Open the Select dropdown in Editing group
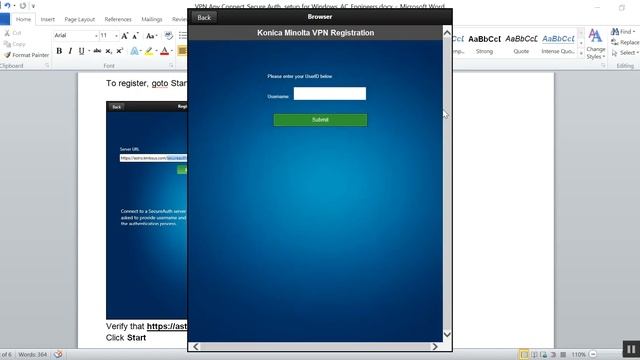This screenshot has height=360, width=640. tap(625, 53)
